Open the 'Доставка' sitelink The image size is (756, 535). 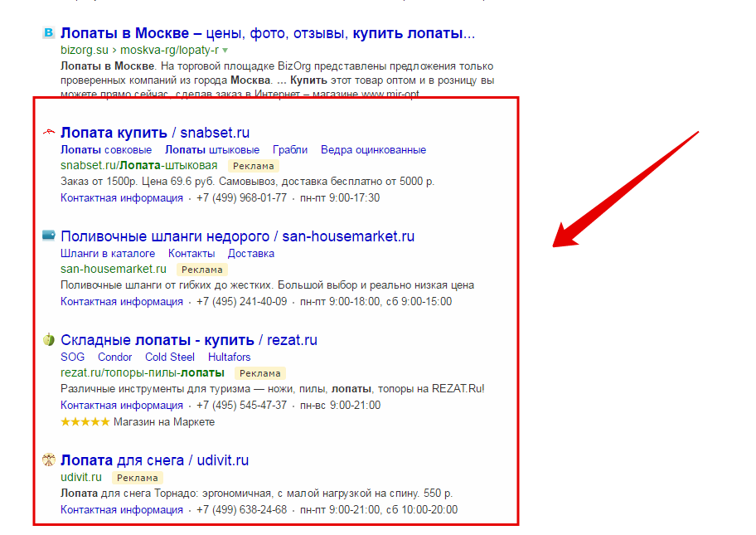pyautogui.click(x=250, y=253)
